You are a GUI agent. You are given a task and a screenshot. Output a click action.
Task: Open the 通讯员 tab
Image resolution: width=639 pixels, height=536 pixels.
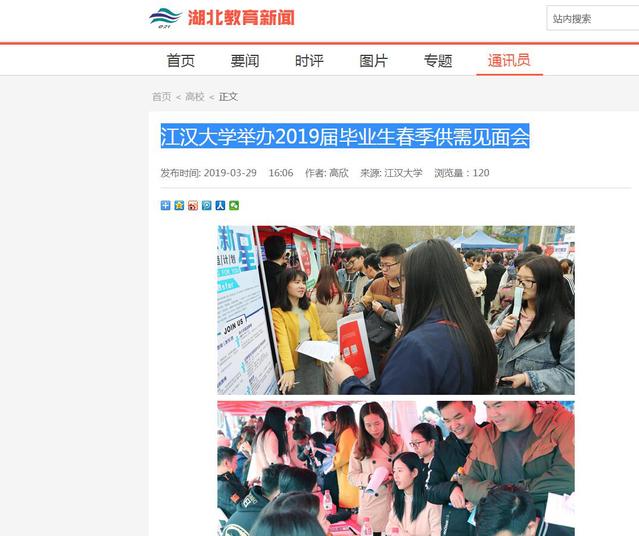tap(509, 60)
